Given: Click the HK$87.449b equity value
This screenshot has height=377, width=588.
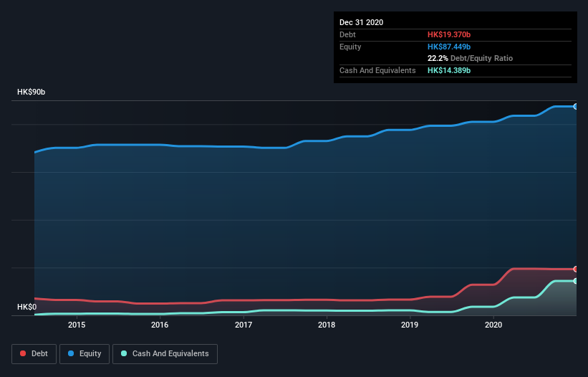Looking at the screenshot, I should (449, 47).
